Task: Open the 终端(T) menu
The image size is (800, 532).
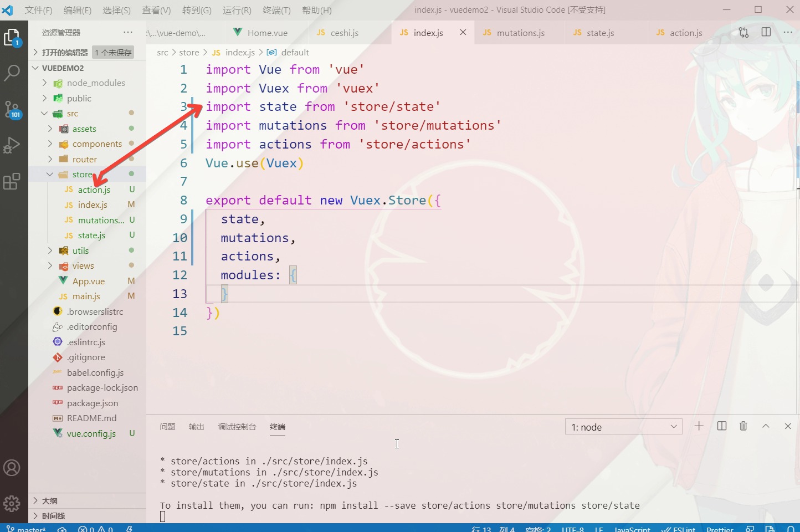Action: click(276, 10)
